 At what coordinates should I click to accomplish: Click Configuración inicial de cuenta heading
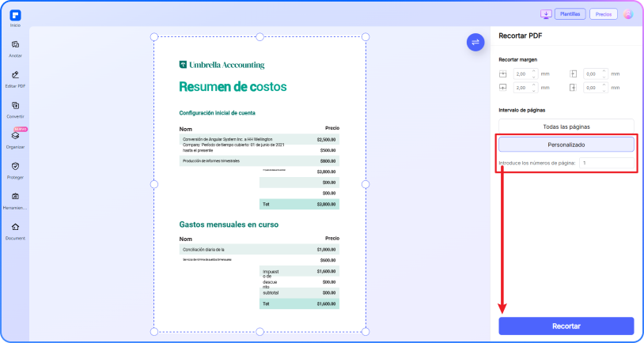pos(218,113)
